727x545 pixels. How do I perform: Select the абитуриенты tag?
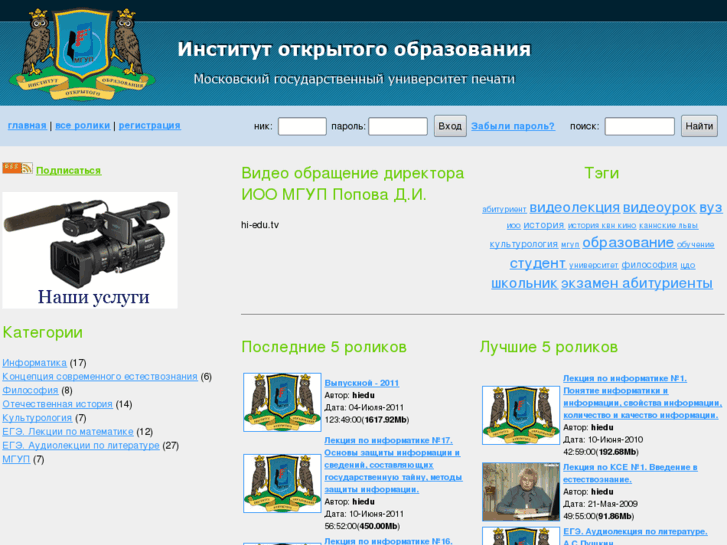click(x=667, y=283)
